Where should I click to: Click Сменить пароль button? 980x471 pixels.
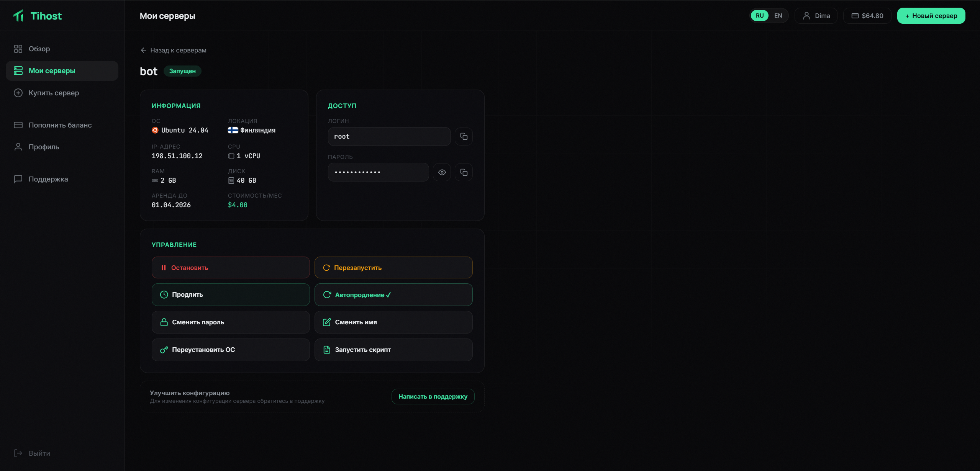[231, 322]
